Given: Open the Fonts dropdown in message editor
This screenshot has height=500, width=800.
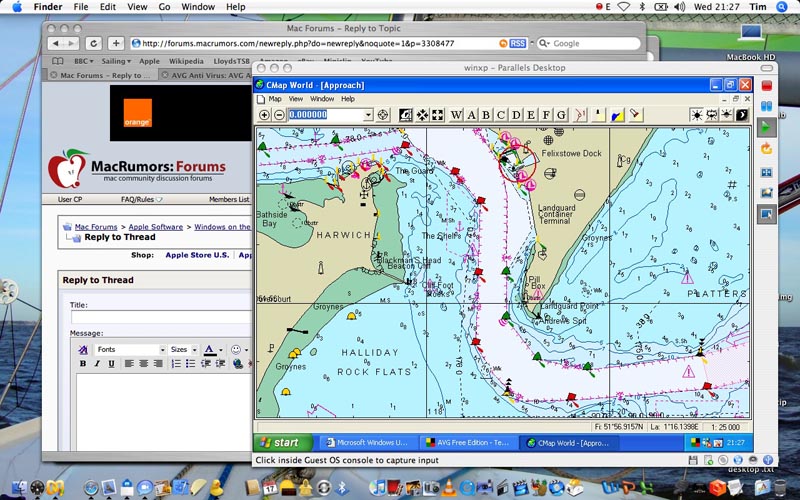Looking at the screenshot, I should coord(131,349).
